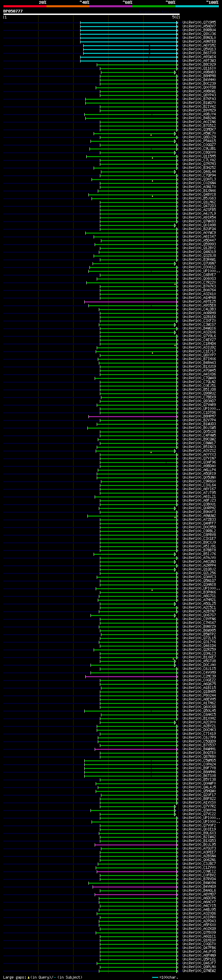The image size is (222, 980).
Task: Click green alignment bar of UniRef100_B7KFA3
Action: coord(131,99)
